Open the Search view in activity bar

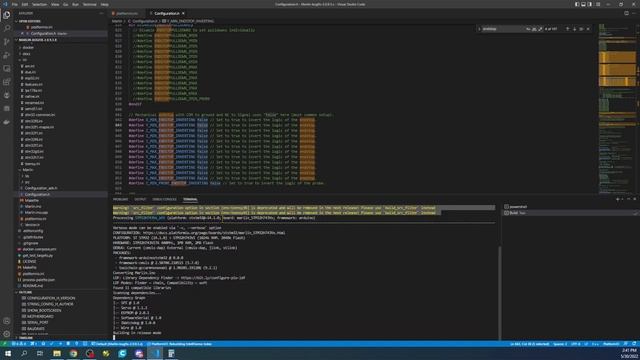coord(7,28)
